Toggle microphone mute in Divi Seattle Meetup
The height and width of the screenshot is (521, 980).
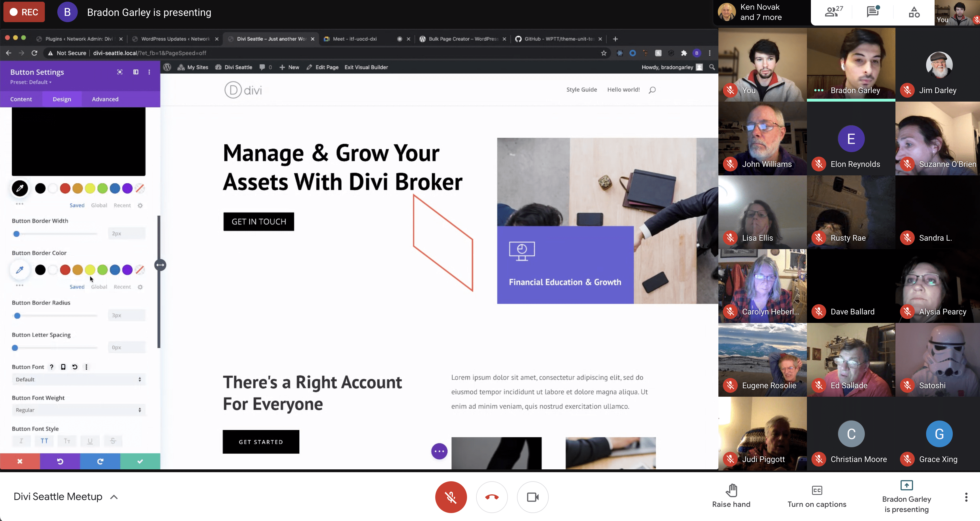451,497
